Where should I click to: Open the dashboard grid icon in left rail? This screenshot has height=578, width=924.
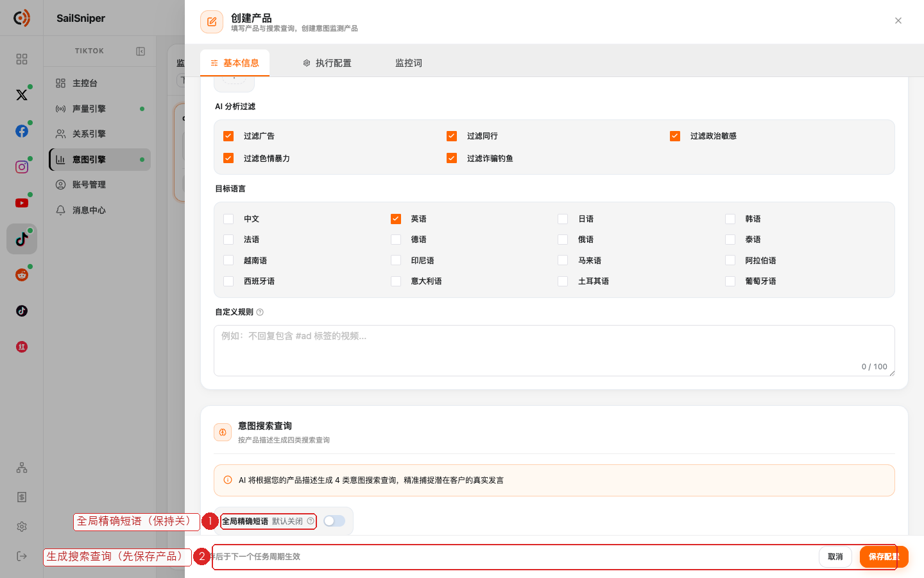pos(22,59)
